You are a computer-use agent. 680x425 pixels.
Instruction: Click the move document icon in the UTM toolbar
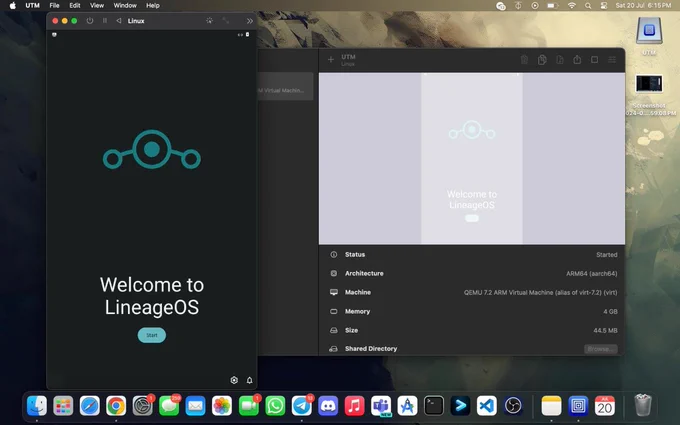[560, 60]
